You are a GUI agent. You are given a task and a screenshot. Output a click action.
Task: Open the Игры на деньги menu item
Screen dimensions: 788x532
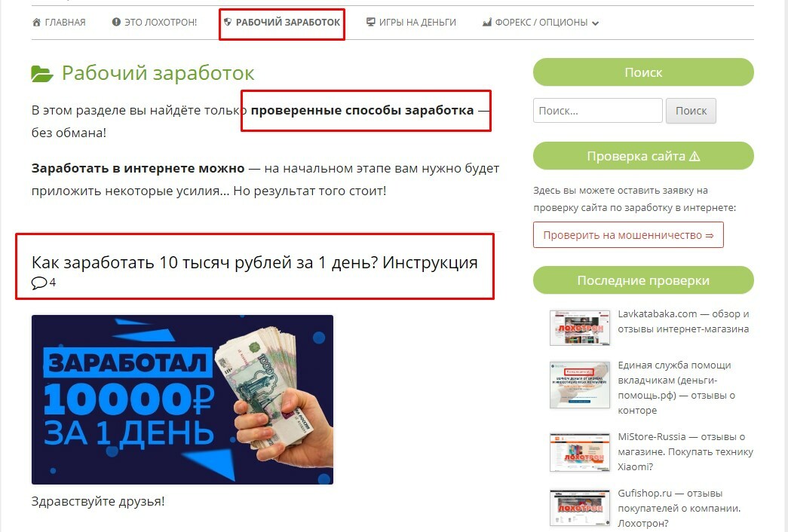[x=411, y=22]
